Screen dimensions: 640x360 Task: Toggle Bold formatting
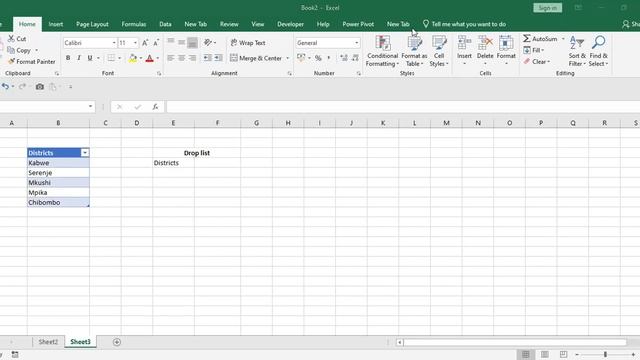68,58
